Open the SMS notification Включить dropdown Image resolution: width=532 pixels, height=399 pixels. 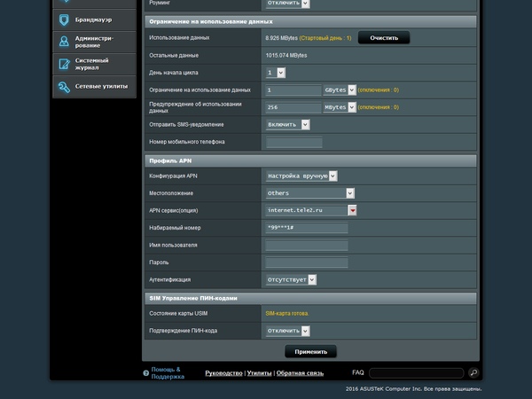click(x=287, y=124)
